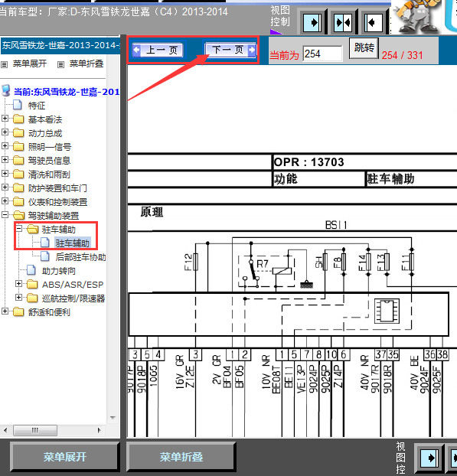Image resolution: width=457 pixels, height=476 pixels.
Task: Expand the 照明—信号 folder
Action: click(5, 145)
